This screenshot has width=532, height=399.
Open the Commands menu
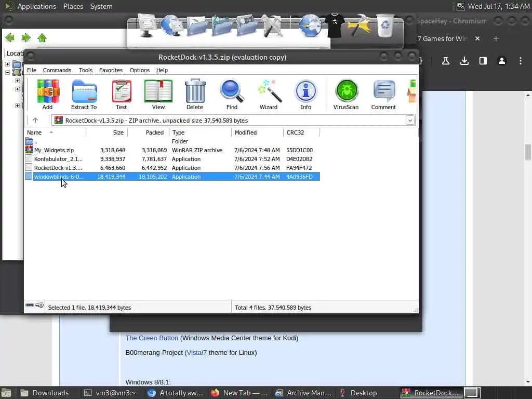(57, 70)
